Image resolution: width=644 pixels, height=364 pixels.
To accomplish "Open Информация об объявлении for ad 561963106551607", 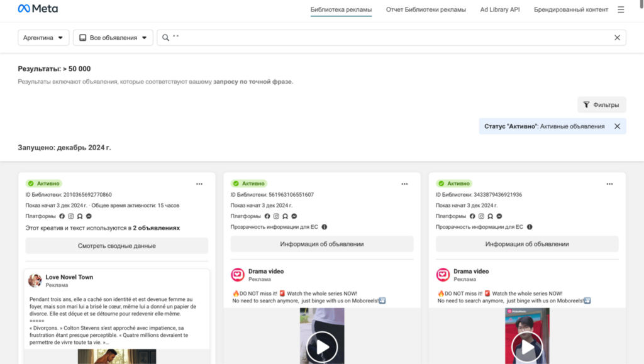I will [x=322, y=244].
